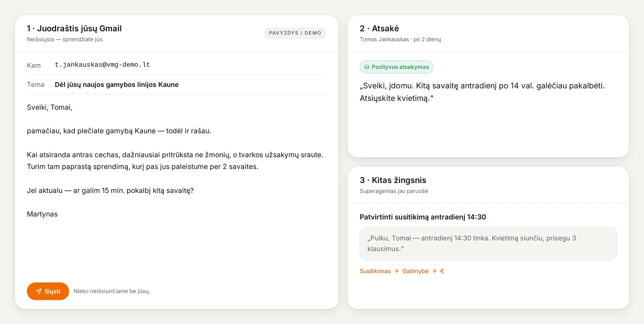
Task: Click the Tema field label
Action: (36, 85)
